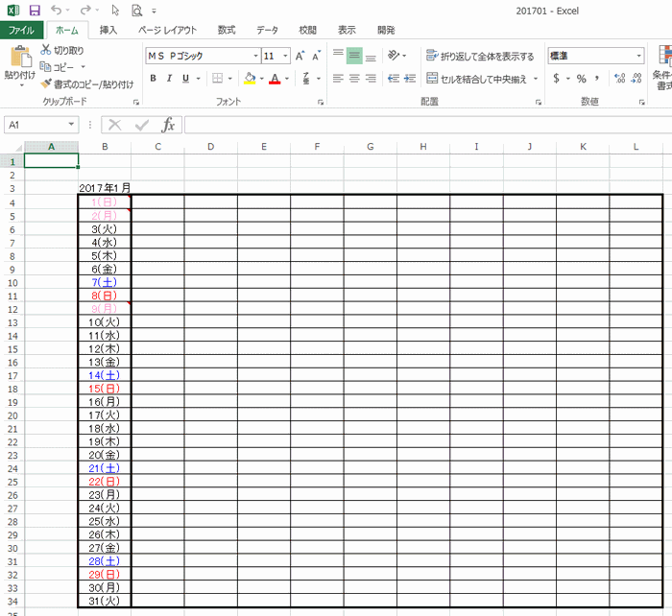
Task: Switch to the 挿入 ribbon tab
Action: coord(108,30)
